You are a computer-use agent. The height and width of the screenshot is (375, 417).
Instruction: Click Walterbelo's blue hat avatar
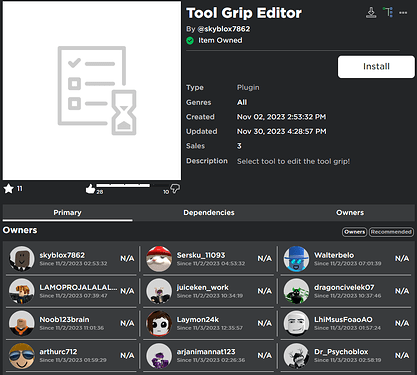pos(296,259)
